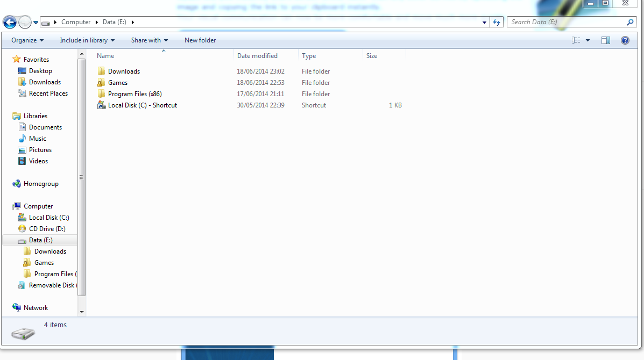Go back using the Back arrow button
The image size is (644, 360).
point(10,22)
